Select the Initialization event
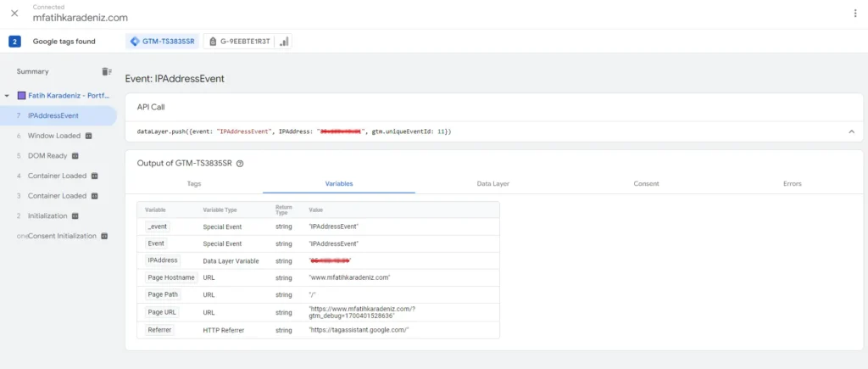Viewport: 868px width, 369px height. coord(47,215)
